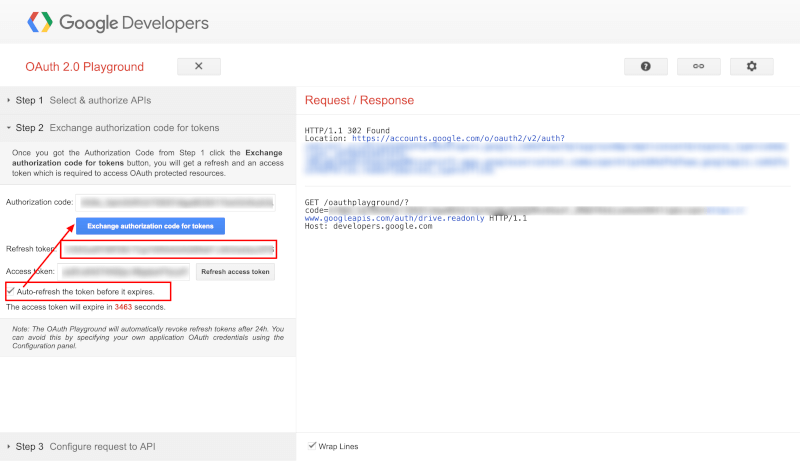Toggle the Wrap Lines checkbox

[312, 446]
